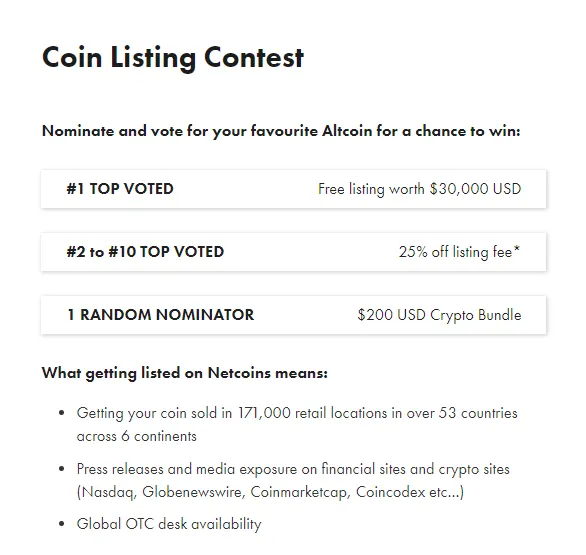Click the 'Nominate and vote' subheading
Screen dimensions: 586x555
pyautogui.click(x=281, y=132)
